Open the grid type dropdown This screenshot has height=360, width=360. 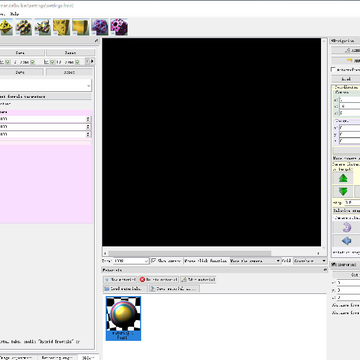(310, 261)
